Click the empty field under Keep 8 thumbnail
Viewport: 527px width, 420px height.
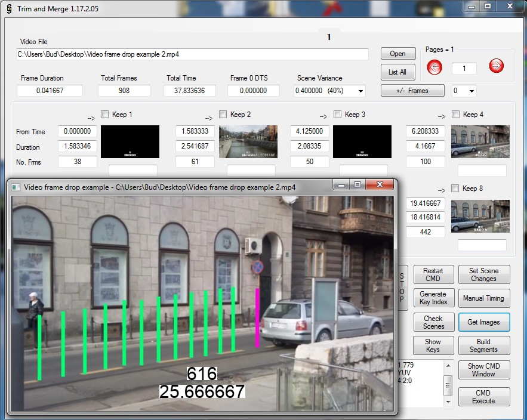point(482,245)
